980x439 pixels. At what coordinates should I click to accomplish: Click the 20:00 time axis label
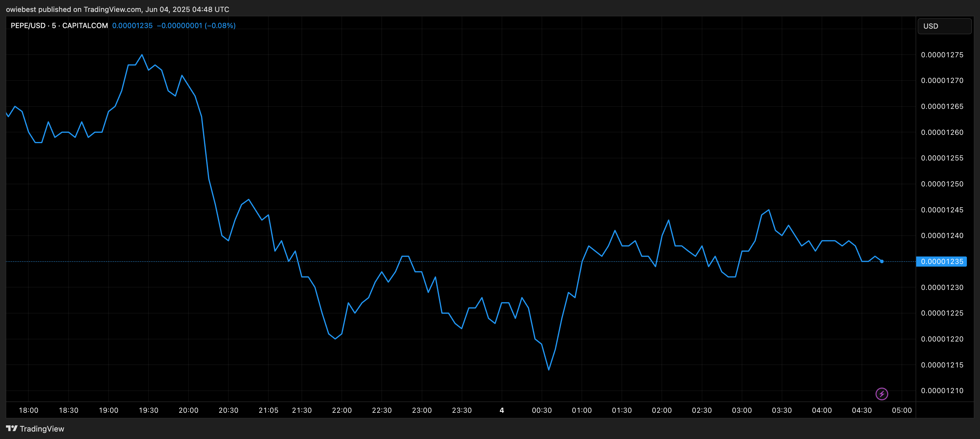(x=188, y=410)
